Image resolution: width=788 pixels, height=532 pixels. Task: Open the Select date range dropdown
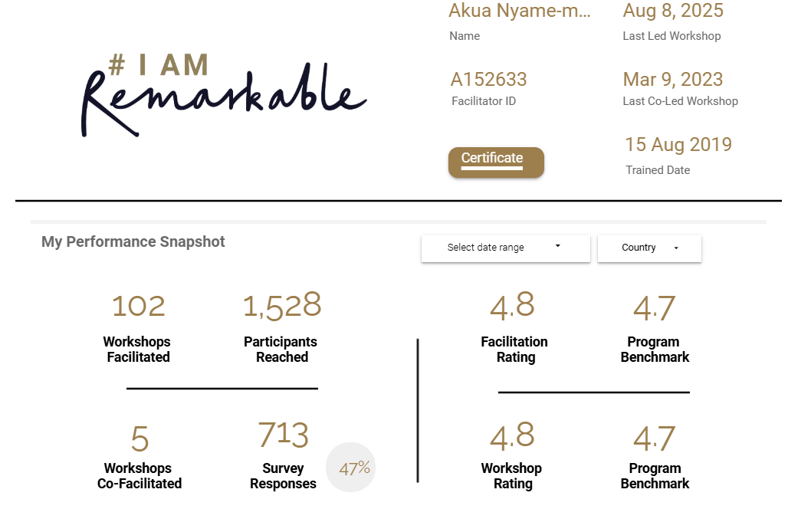pyautogui.click(x=505, y=248)
